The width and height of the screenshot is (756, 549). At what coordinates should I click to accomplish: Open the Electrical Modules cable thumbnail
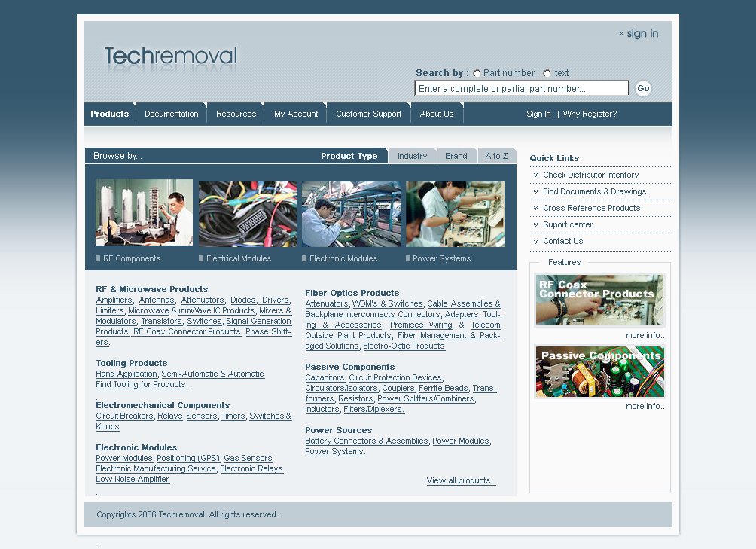(x=248, y=214)
